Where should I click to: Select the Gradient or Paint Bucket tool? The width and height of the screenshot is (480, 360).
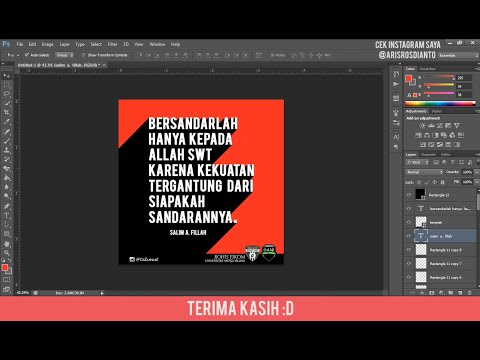click(x=7, y=178)
